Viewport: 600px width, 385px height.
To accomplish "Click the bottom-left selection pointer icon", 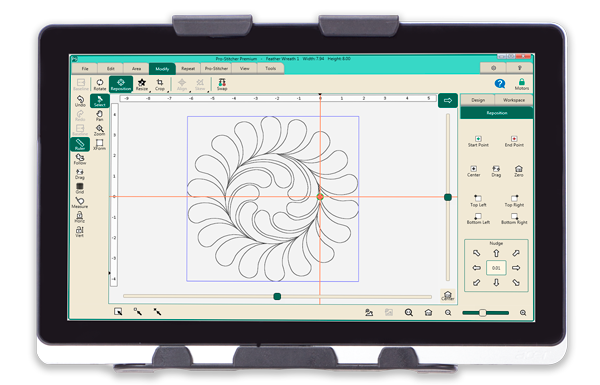I will pos(118,312).
